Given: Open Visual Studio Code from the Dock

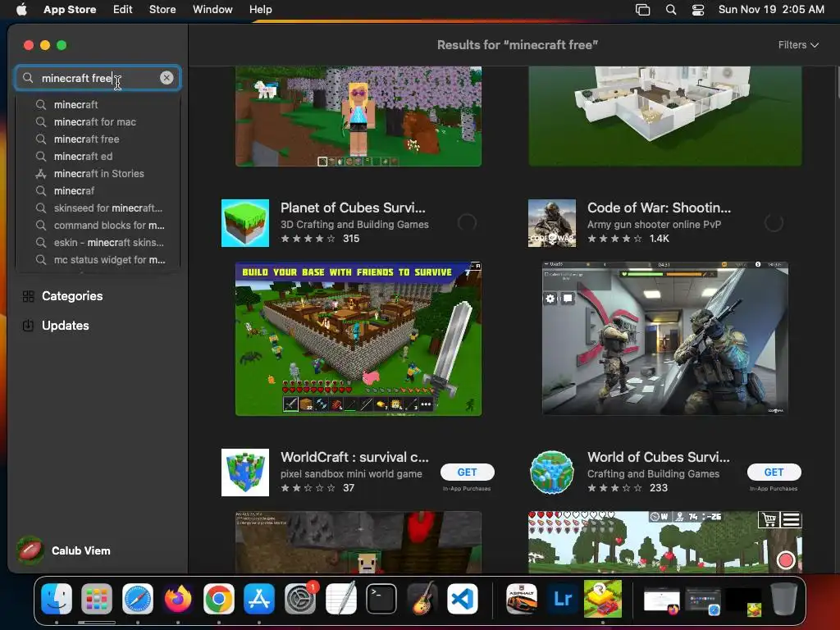Looking at the screenshot, I should pyautogui.click(x=463, y=598).
